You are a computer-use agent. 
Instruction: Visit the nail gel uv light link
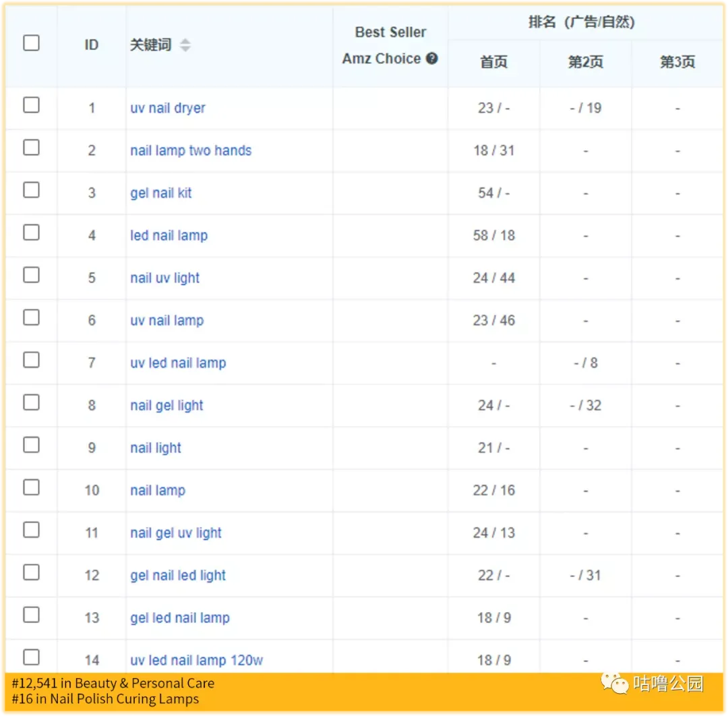[x=176, y=533]
